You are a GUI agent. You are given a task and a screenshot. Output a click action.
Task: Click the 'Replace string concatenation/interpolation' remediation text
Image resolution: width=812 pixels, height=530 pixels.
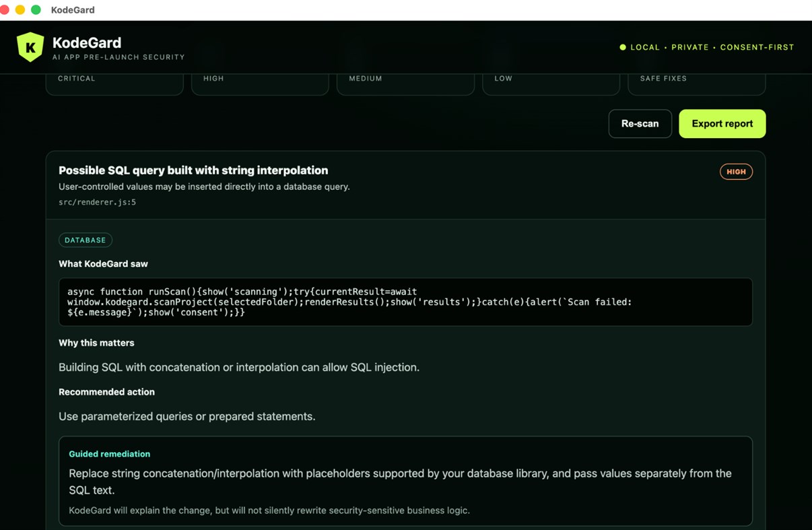pyautogui.click(x=400, y=482)
